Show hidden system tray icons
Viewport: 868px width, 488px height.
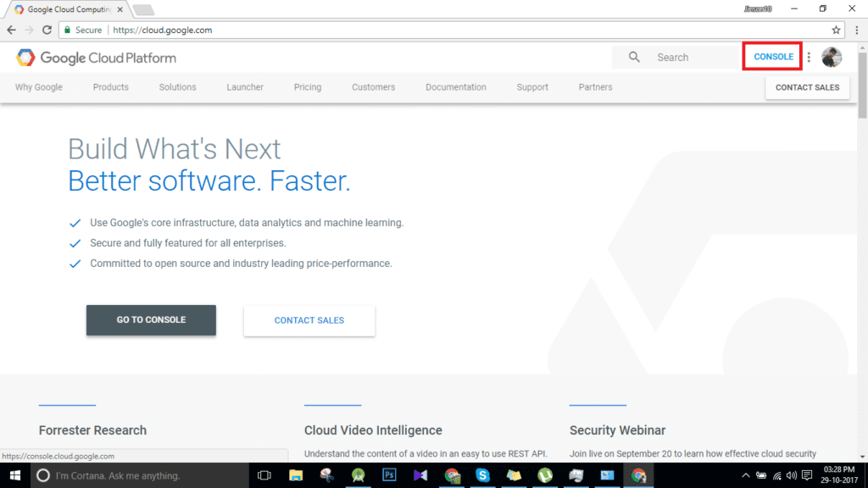point(746,476)
